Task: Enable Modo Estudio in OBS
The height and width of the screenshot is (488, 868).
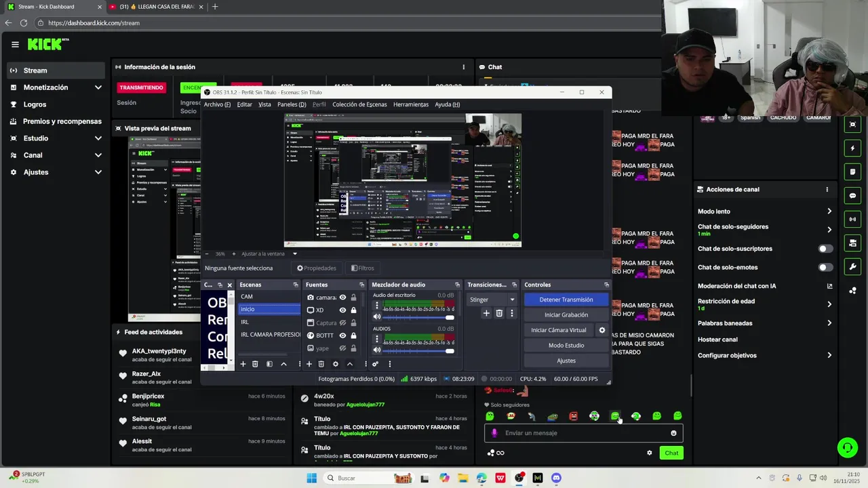Action: click(566, 346)
